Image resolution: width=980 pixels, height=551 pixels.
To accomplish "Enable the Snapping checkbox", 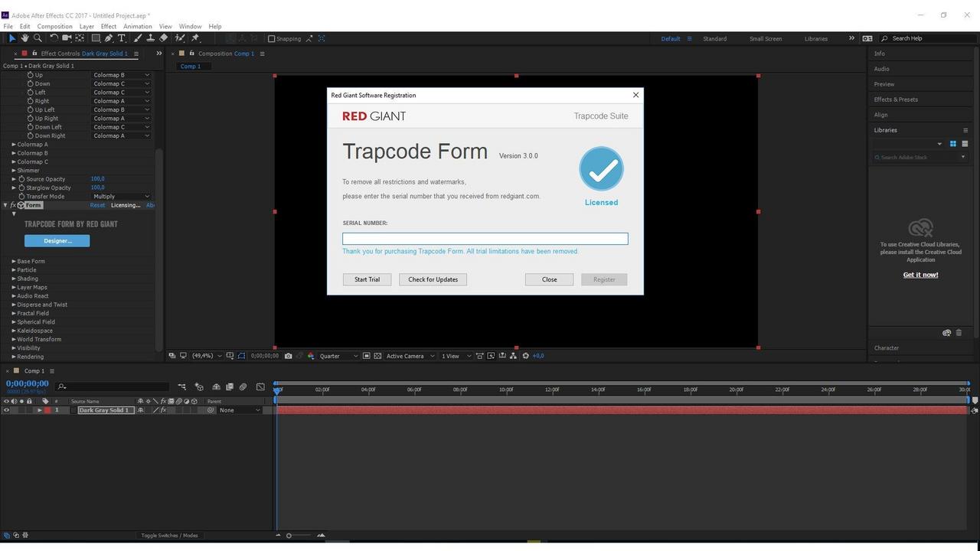I will pyautogui.click(x=271, y=38).
